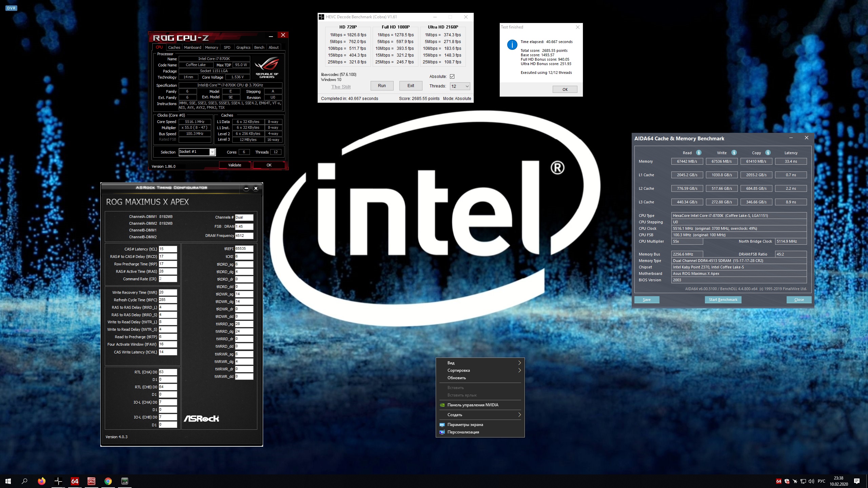Open Socket #1 selection dropdown in CPU-Z

tap(197, 152)
